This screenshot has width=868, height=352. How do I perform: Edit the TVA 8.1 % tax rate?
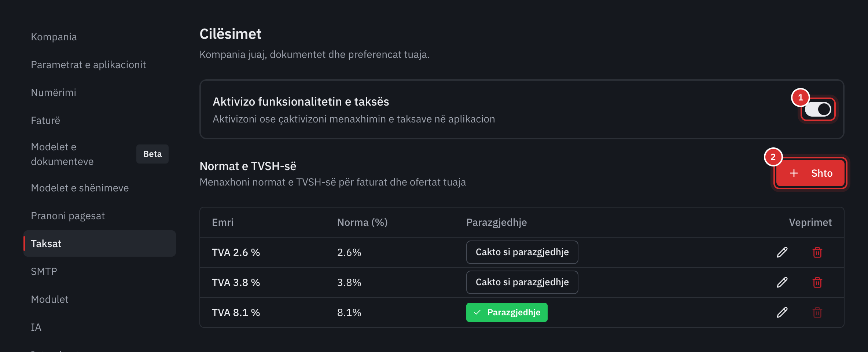(782, 312)
